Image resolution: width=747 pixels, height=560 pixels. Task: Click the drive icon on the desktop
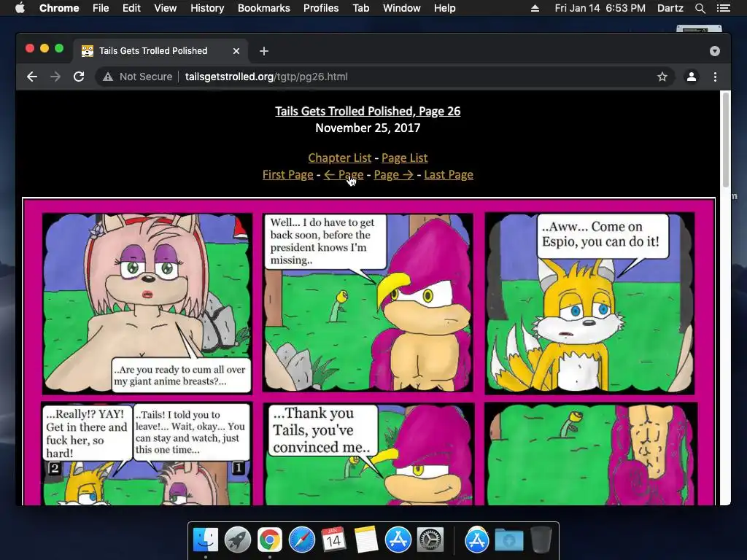(699, 29)
